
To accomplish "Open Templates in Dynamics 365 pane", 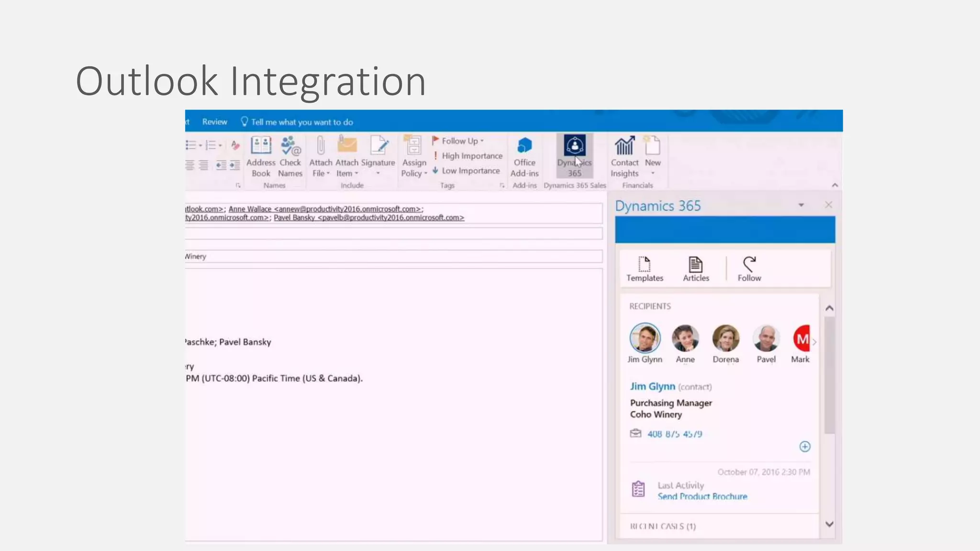I will [645, 269].
